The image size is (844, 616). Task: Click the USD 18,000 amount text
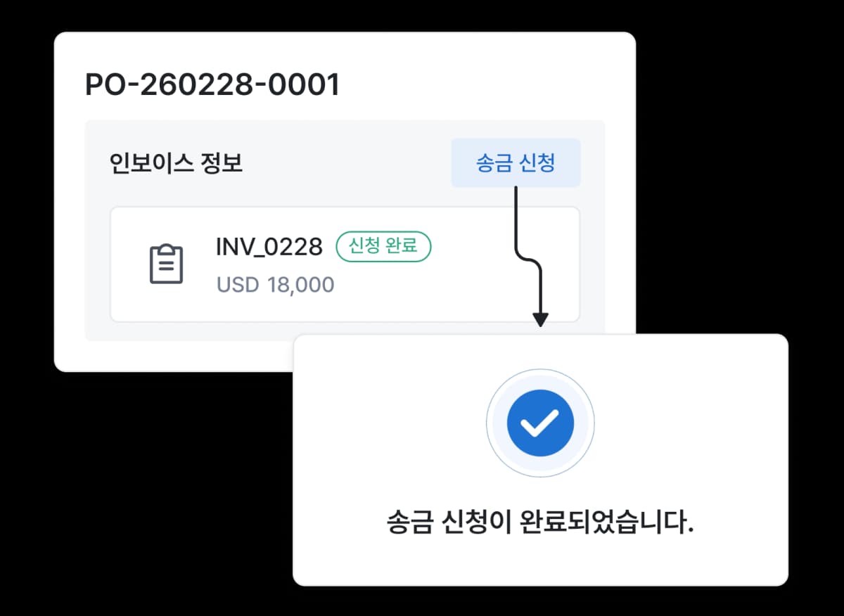click(275, 285)
